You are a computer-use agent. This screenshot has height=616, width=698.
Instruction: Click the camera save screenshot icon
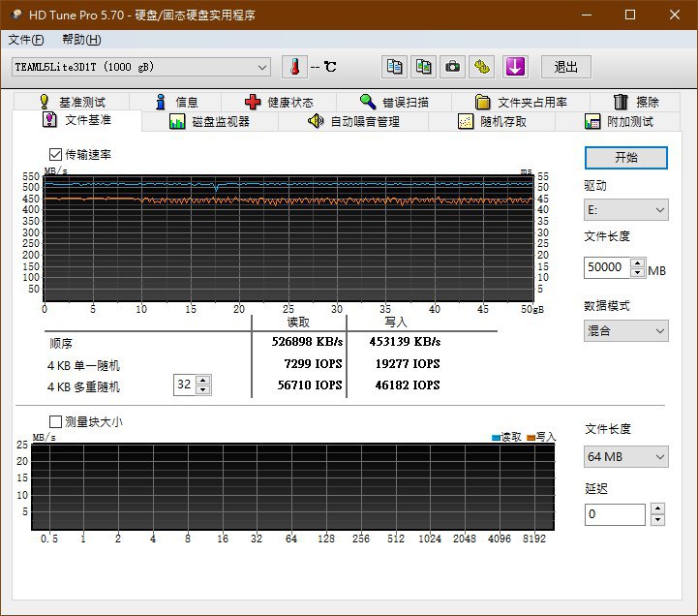pos(453,67)
